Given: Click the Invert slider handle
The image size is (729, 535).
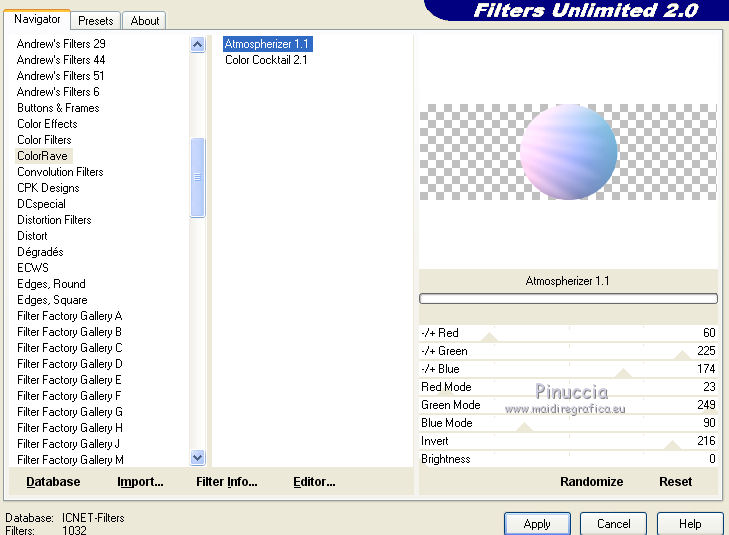Looking at the screenshot, I should 672,446.
